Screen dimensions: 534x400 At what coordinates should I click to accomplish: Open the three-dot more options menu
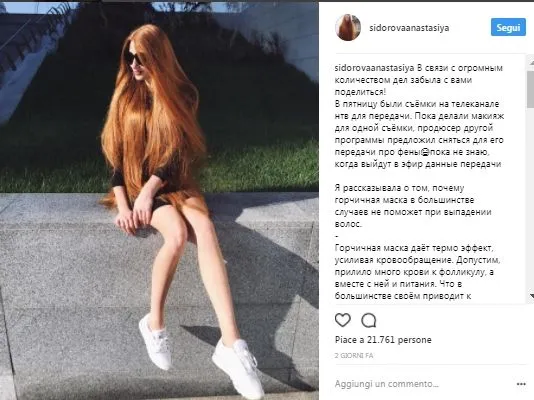(521, 384)
